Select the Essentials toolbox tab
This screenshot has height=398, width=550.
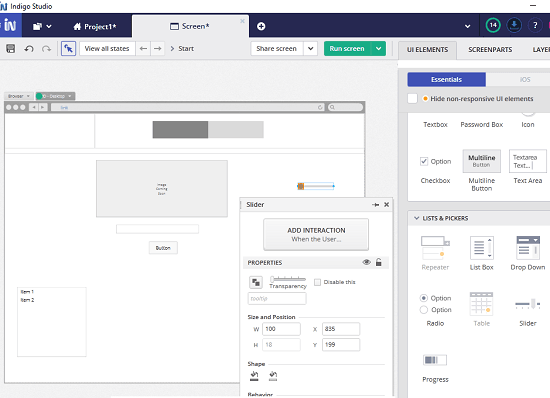(x=447, y=80)
